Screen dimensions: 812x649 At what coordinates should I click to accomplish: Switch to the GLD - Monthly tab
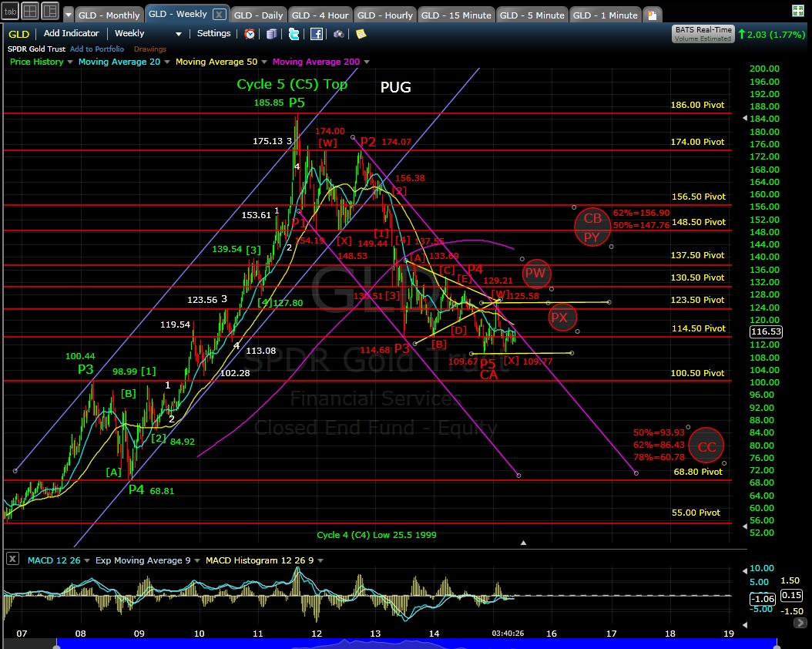[x=109, y=15]
